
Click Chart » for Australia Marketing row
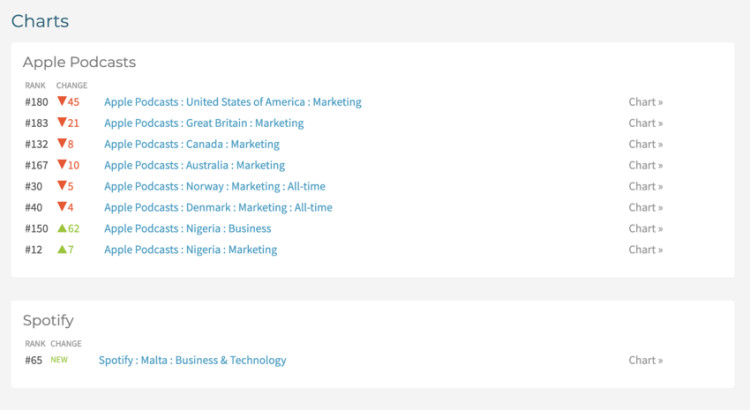click(646, 165)
